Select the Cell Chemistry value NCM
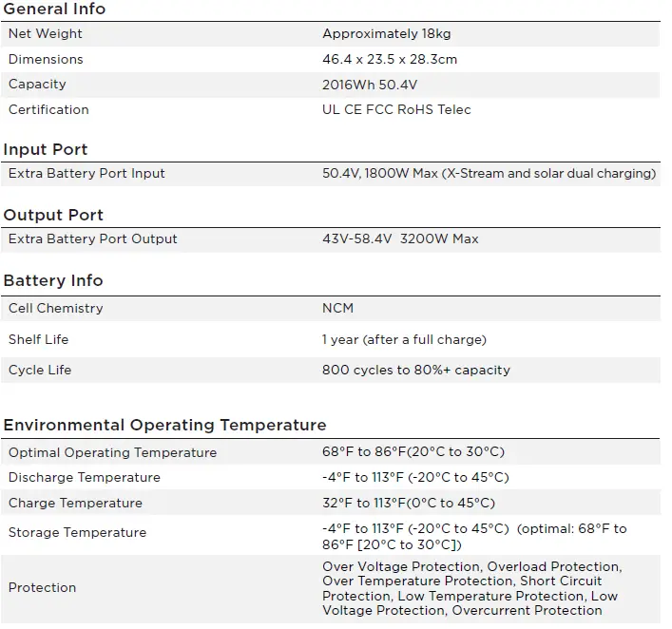 click(338, 308)
